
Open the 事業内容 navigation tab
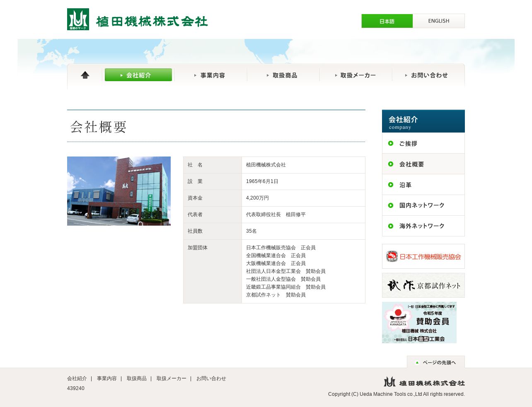(211, 75)
